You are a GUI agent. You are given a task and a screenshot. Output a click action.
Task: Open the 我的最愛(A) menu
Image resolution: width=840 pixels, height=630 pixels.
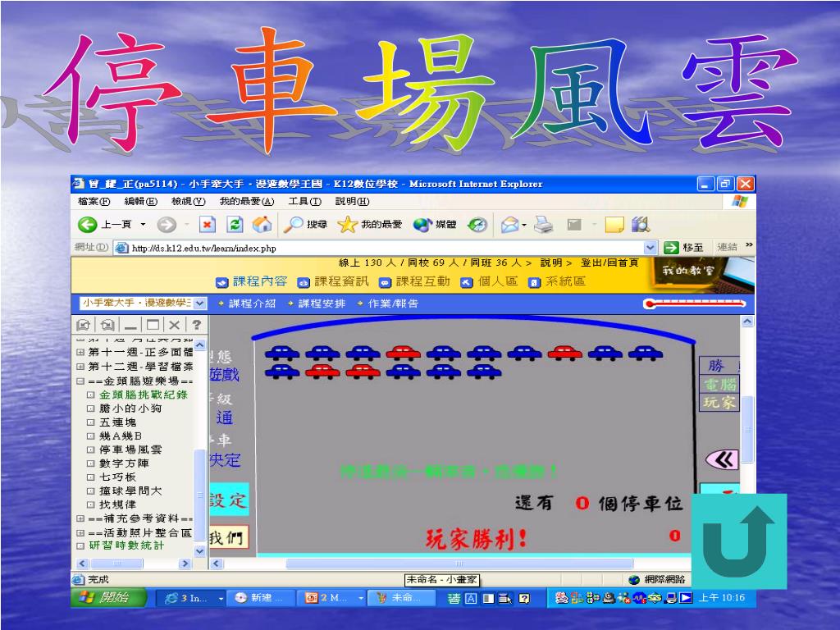[246, 201]
